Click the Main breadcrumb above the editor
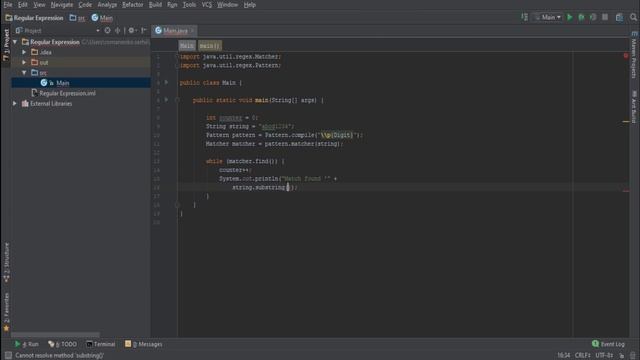640x360 pixels. point(187,46)
